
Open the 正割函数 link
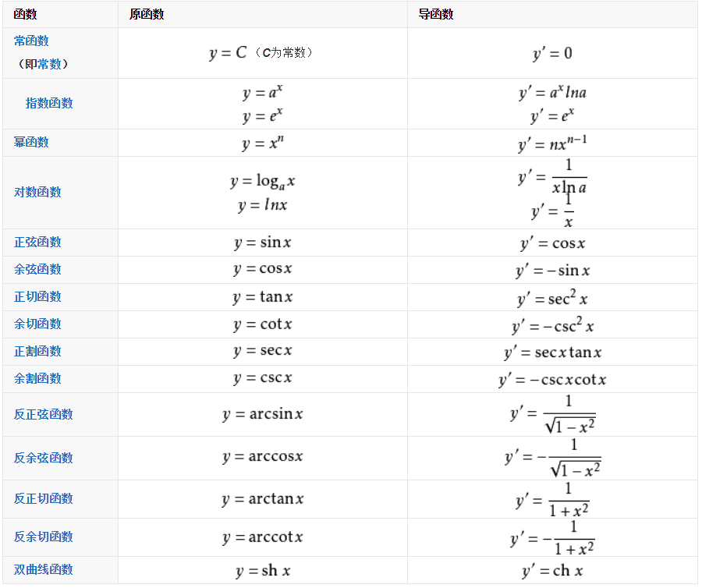[37, 351]
